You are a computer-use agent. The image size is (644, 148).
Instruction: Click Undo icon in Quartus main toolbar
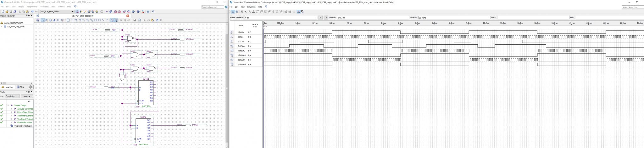click(32, 12)
